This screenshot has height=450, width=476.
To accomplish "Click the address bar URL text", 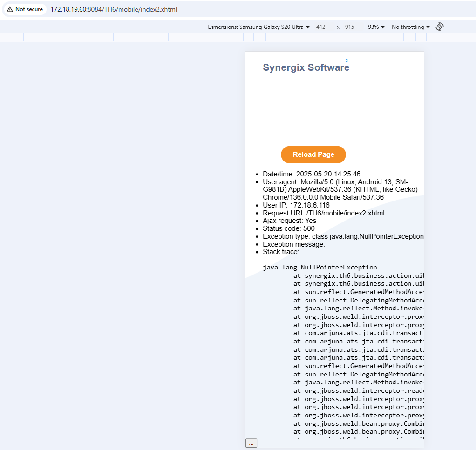I will pyautogui.click(x=114, y=9).
